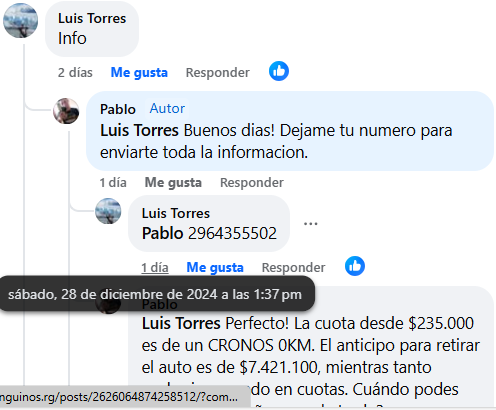The image size is (496, 410).
Task: Toggle Me gusta on Pablo's Buenos dias reply
Action: [x=173, y=182]
